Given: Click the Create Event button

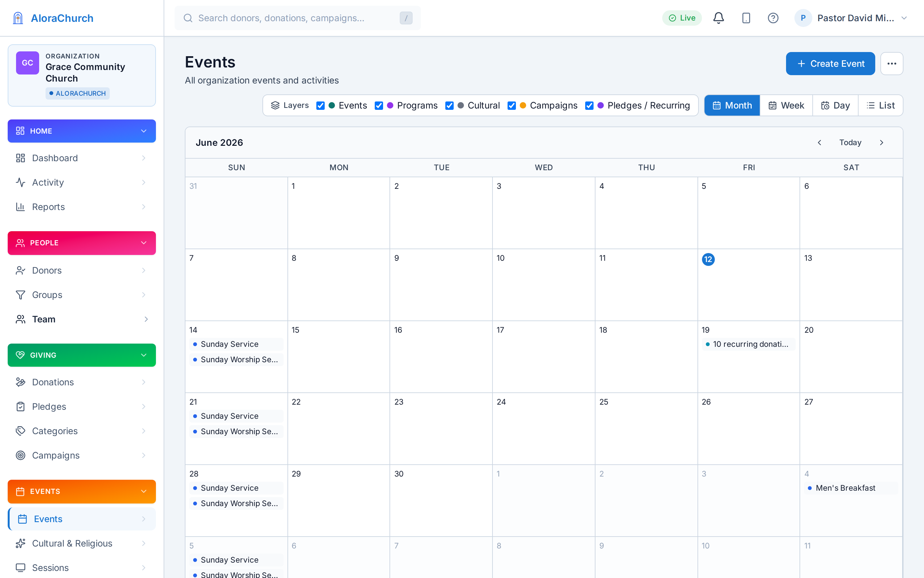Looking at the screenshot, I should coord(830,64).
